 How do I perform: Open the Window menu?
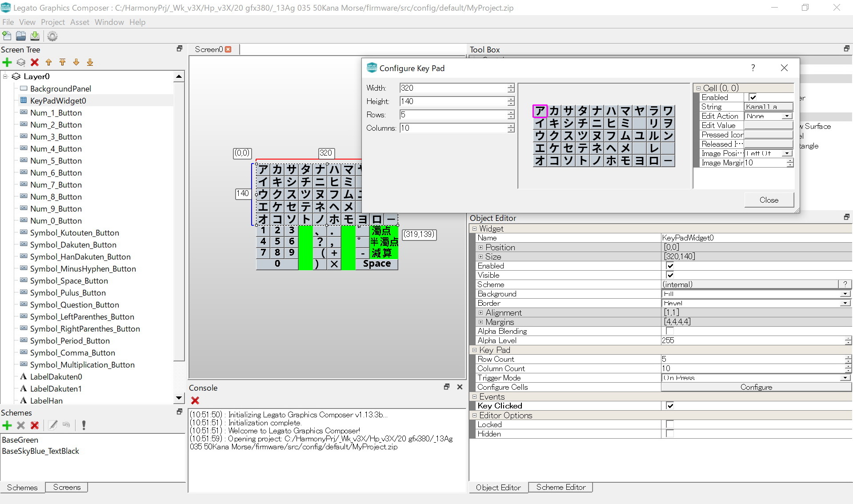(x=109, y=22)
